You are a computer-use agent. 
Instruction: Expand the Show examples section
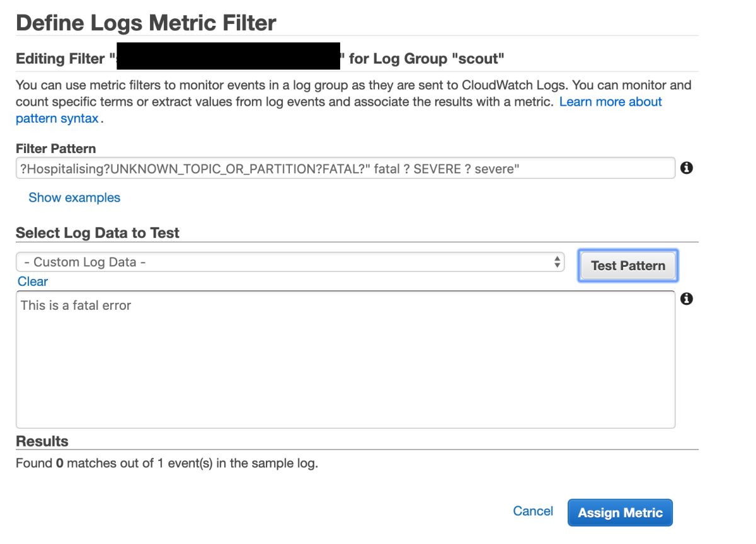pos(74,198)
